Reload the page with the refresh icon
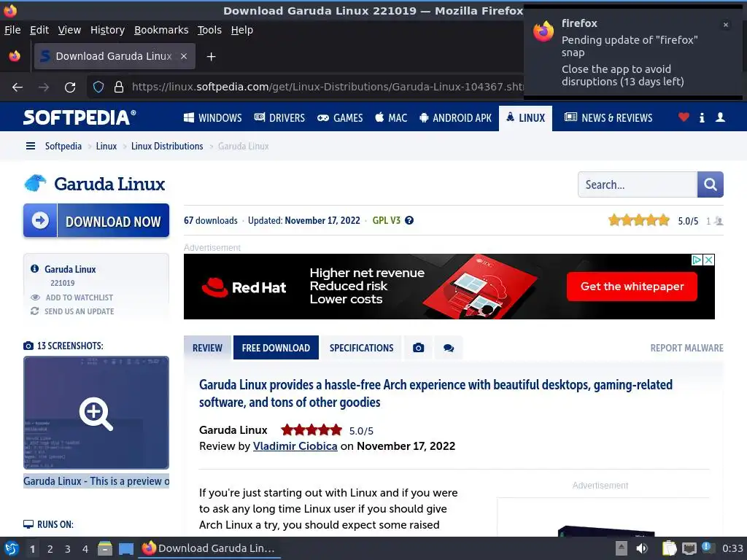Viewport: 747px width, 560px height. point(70,87)
